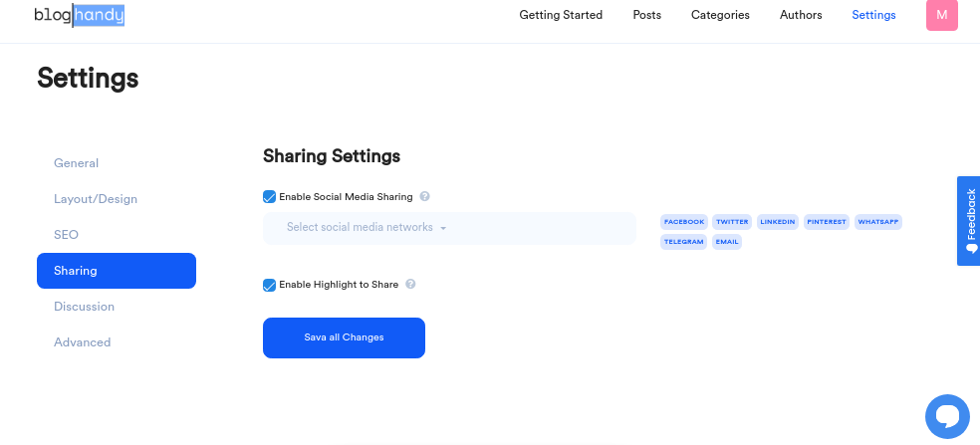The width and height of the screenshot is (980, 445).
Task: Go to Getting Started in navigation
Action: coord(561,15)
